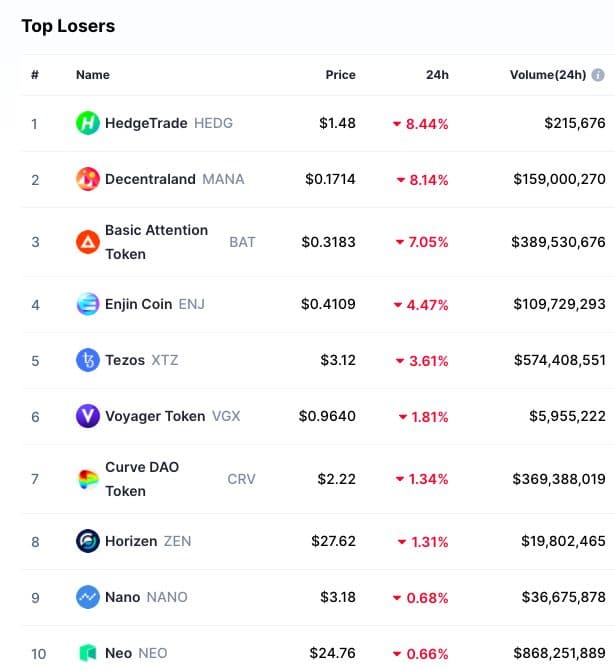Click the HedgeTrade green H logo
The height and width of the screenshot is (670, 615).
coord(88,123)
